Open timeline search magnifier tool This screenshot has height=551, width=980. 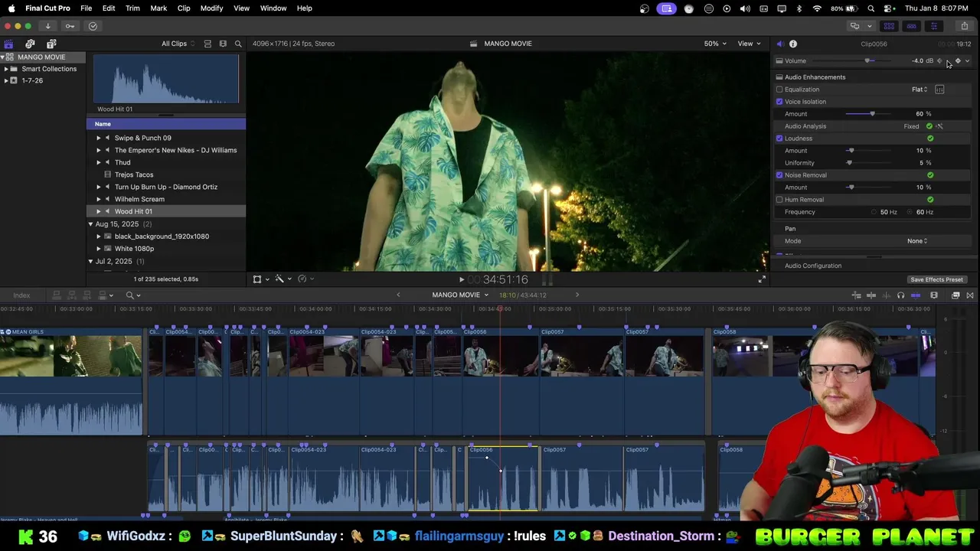130,295
